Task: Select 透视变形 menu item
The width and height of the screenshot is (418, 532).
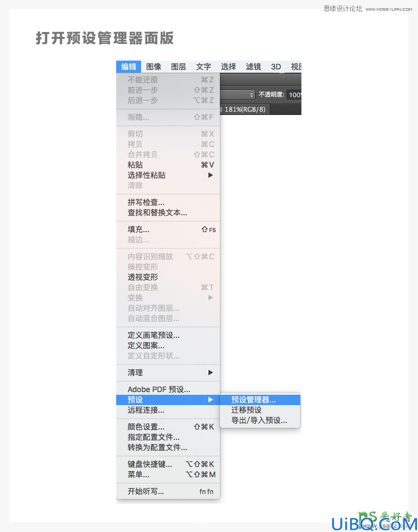Action: [168, 277]
